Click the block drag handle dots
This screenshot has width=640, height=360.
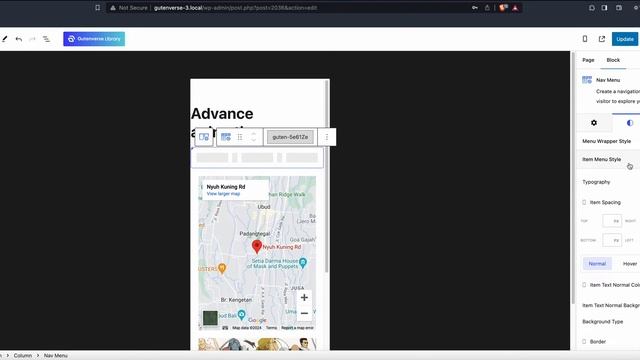coord(240,137)
